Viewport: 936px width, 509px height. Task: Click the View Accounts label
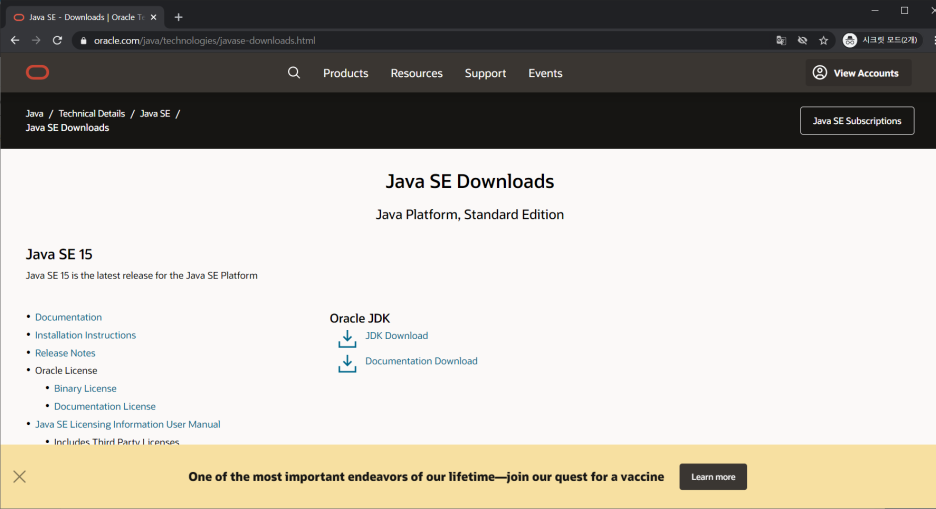[866, 73]
